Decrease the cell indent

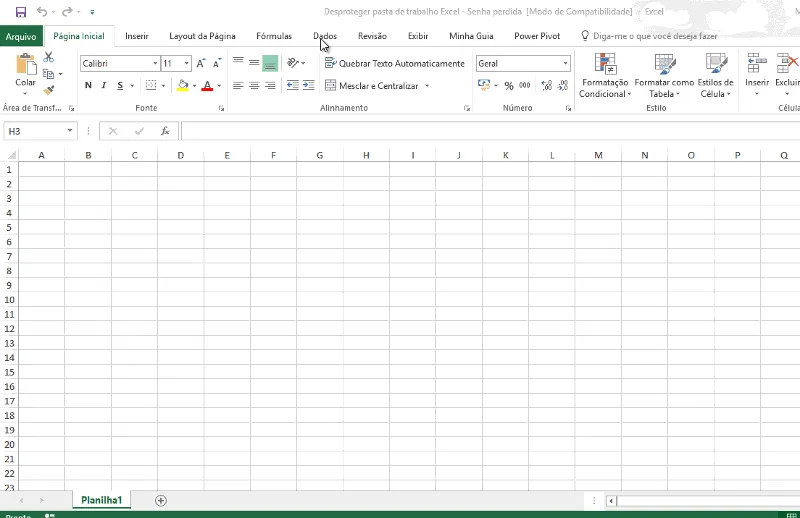click(292, 85)
